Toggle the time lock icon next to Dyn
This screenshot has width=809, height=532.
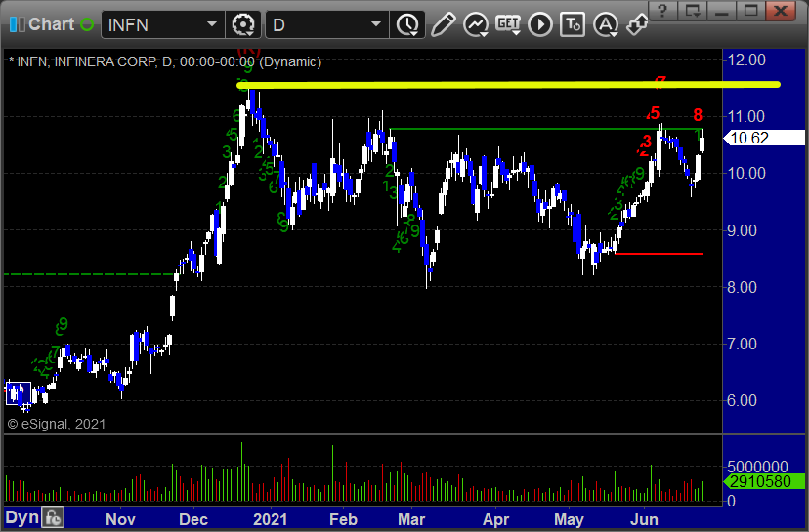pyautogui.click(x=53, y=517)
